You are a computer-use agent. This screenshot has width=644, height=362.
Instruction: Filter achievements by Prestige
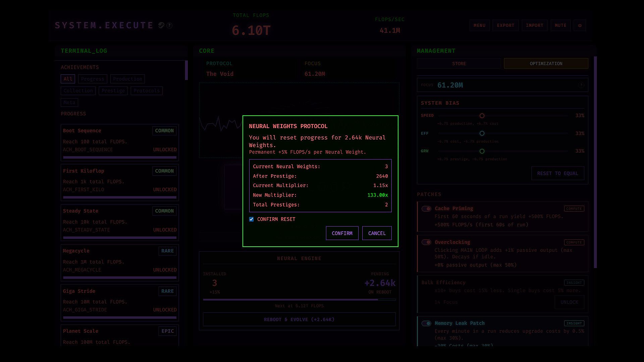tap(113, 91)
